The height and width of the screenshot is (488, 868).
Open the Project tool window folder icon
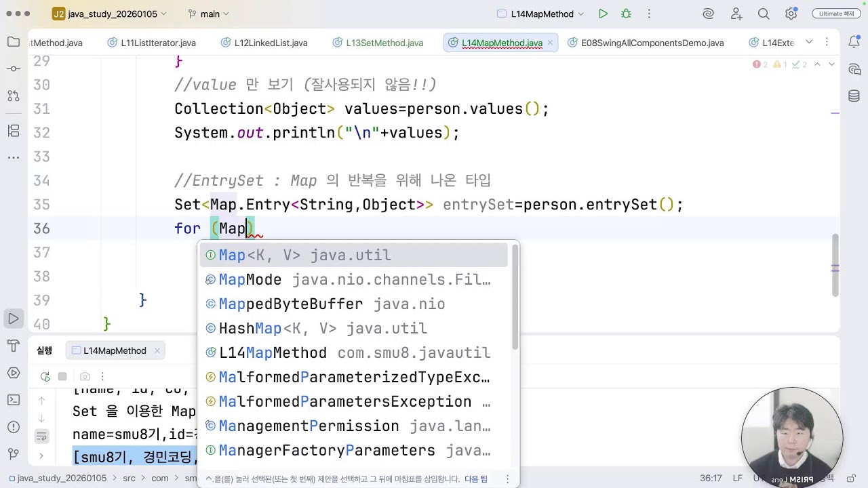coord(14,42)
